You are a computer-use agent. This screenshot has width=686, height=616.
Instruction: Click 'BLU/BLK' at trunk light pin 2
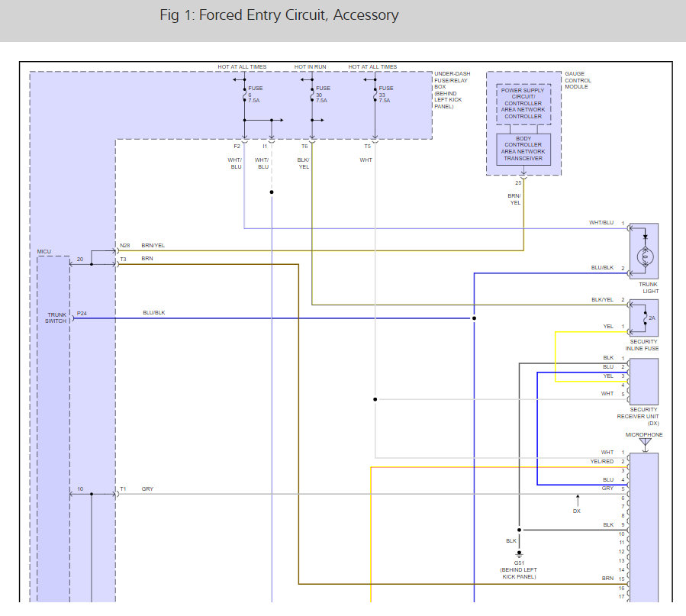click(x=602, y=268)
